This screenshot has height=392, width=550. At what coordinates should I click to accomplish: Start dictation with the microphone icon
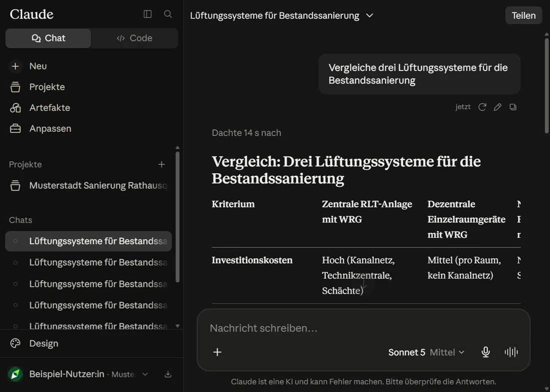[485, 352]
